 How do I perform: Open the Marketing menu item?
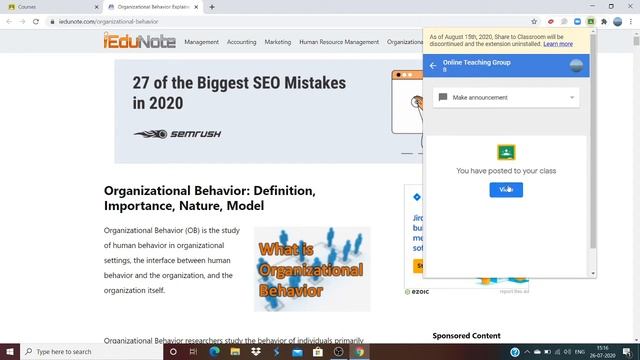coord(278,42)
